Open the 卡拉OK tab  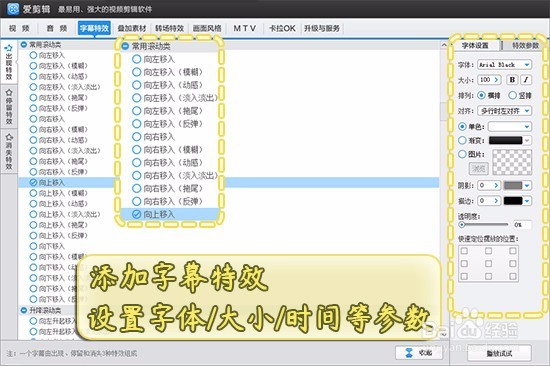tap(282, 28)
